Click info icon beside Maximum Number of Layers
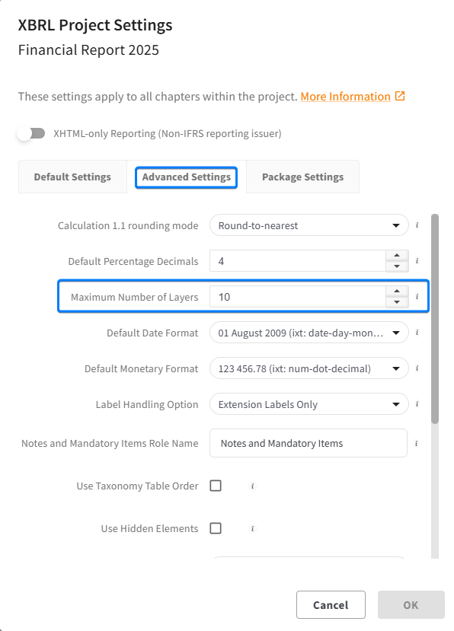The width and height of the screenshot is (454, 631). tap(417, 297)
